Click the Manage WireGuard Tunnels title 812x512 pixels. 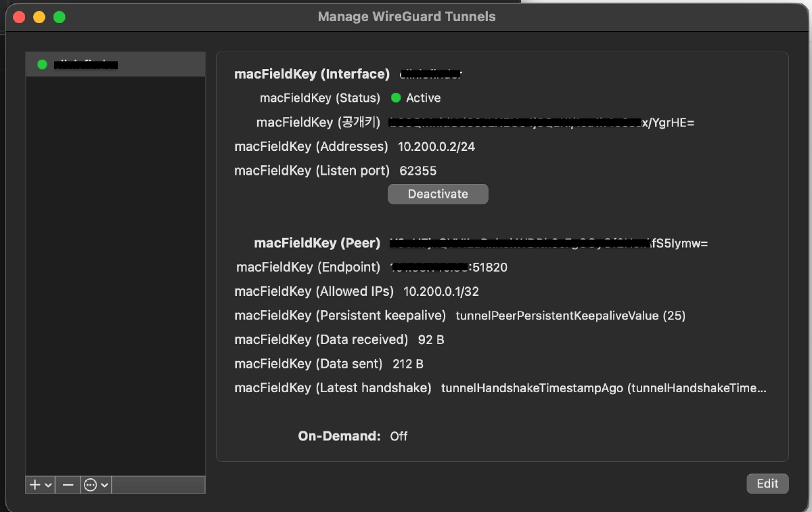(407, 16)
